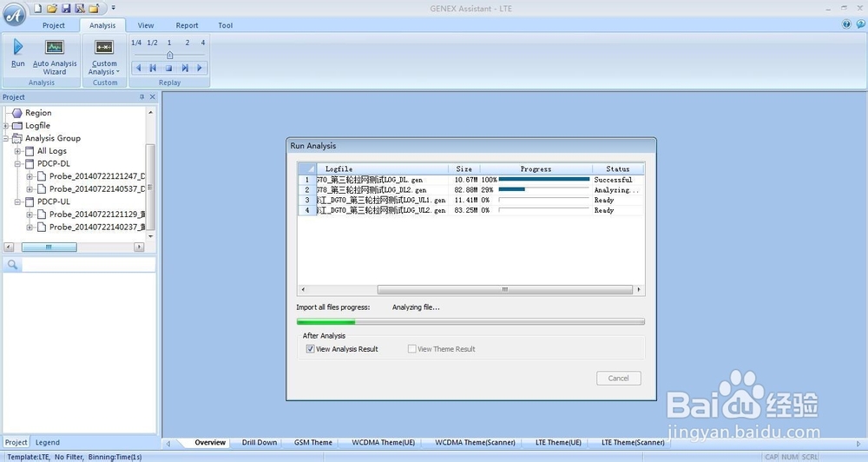Click the replay backward play arrow

click(x=138, y=68)
